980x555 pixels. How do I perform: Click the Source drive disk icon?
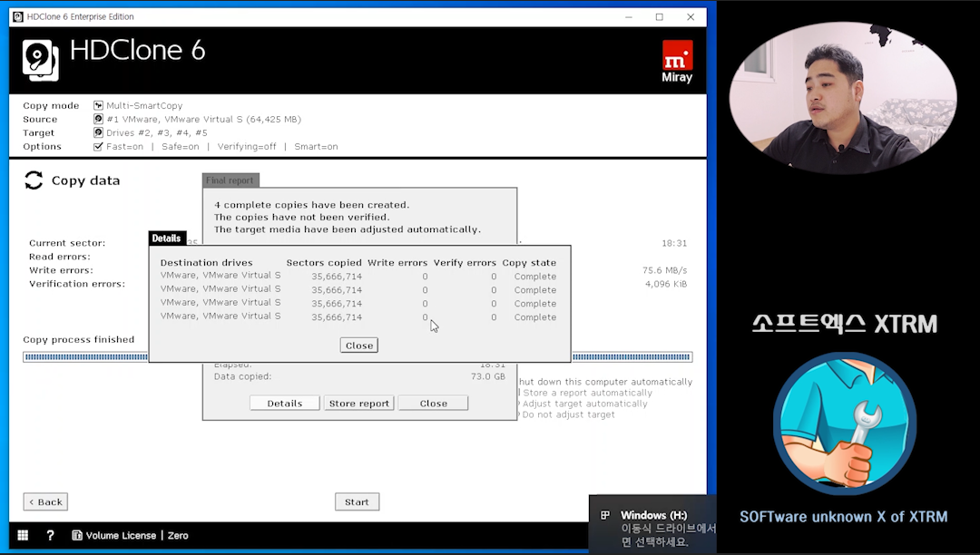(x=98, y=119)
